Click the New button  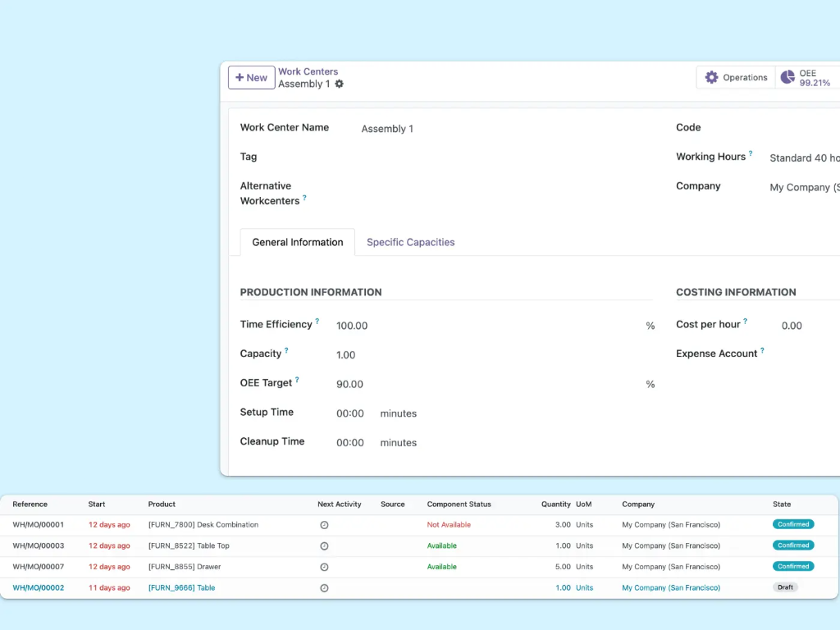click(251, 77)
